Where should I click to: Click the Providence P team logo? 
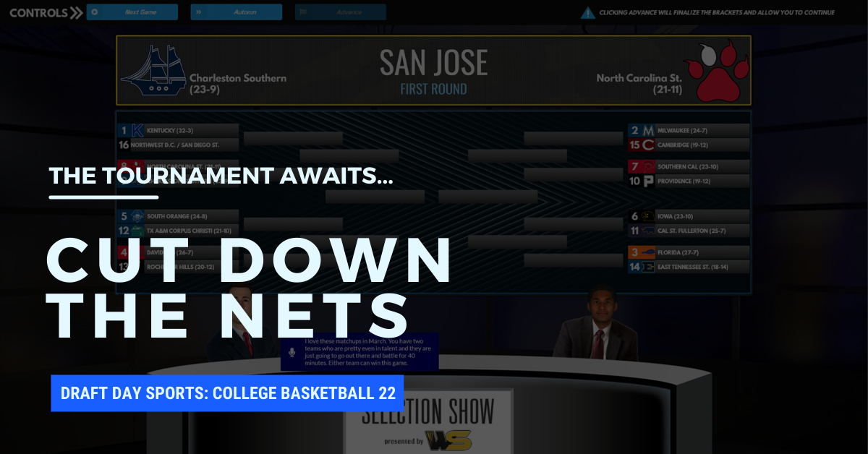coord(648,181)
